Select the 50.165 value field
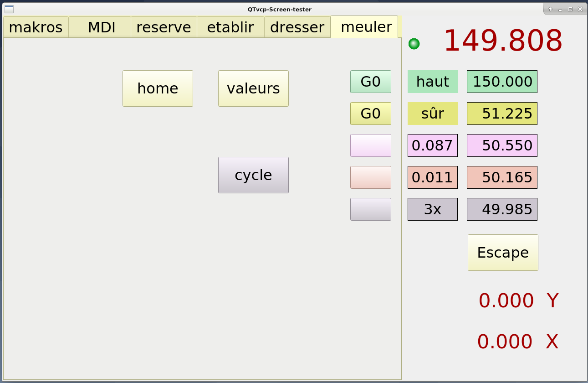Viewport: 588px width, 383px height. [x=502, y=177]
